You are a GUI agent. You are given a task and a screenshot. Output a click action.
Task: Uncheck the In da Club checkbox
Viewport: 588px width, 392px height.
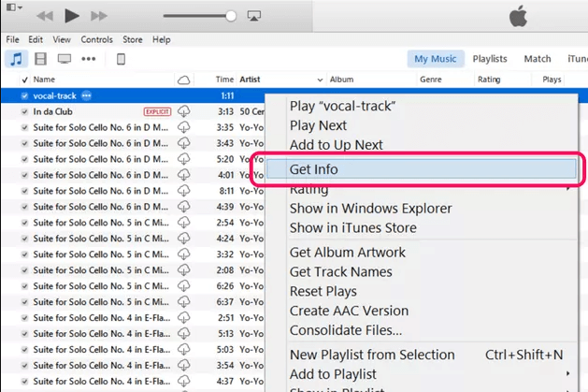point(24,111)
